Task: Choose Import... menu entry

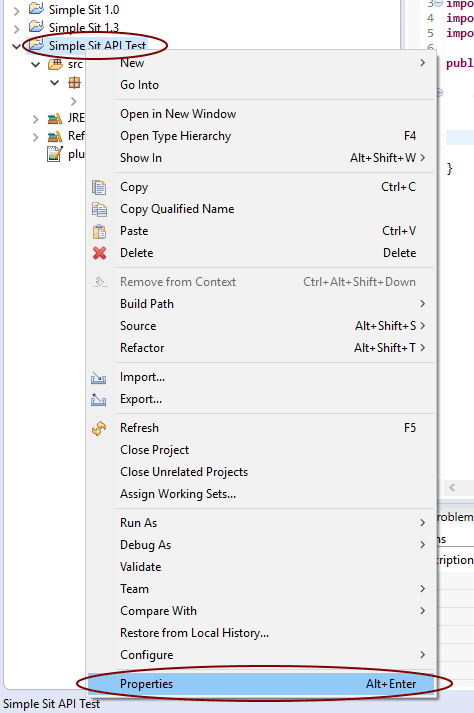Action: pyautogui.click(x=261, y=377)
